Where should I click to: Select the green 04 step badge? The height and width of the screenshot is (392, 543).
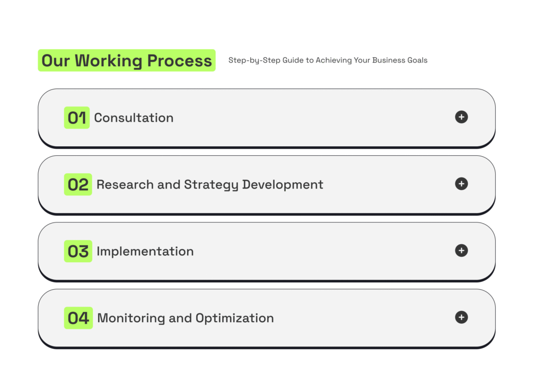pyautogui.click(x=78, y=318)
